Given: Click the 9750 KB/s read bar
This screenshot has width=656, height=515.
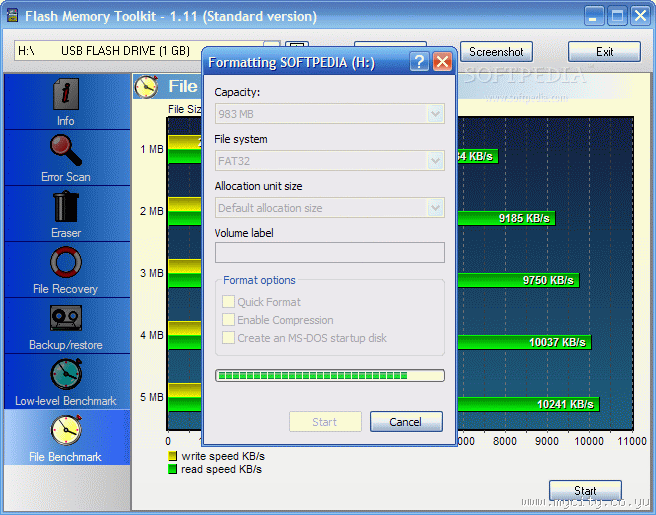Looking at the screenshot, I should click(518, 280).
